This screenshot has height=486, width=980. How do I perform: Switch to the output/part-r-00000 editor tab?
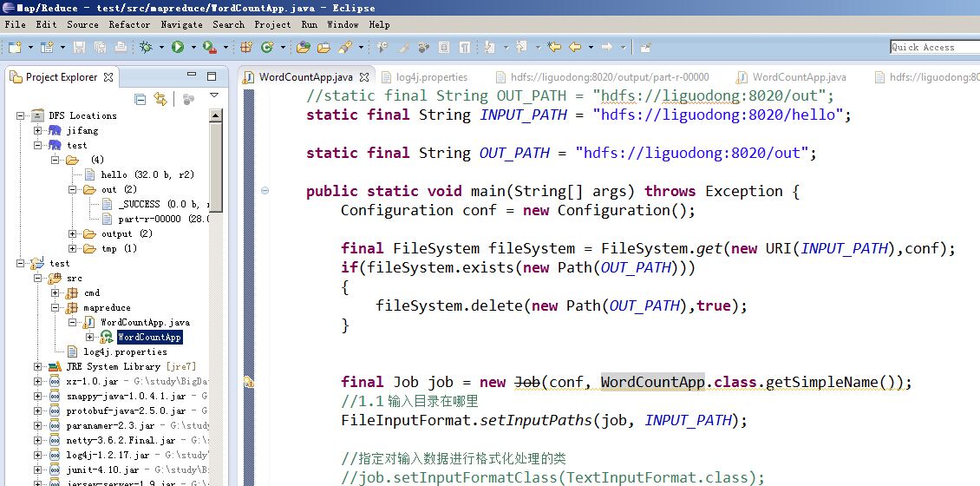603,77
